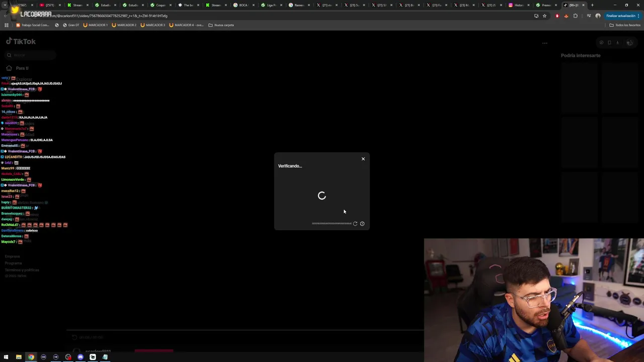Open MARCADOR 4 bookmark
644x362 pixels.
[187, 25]
